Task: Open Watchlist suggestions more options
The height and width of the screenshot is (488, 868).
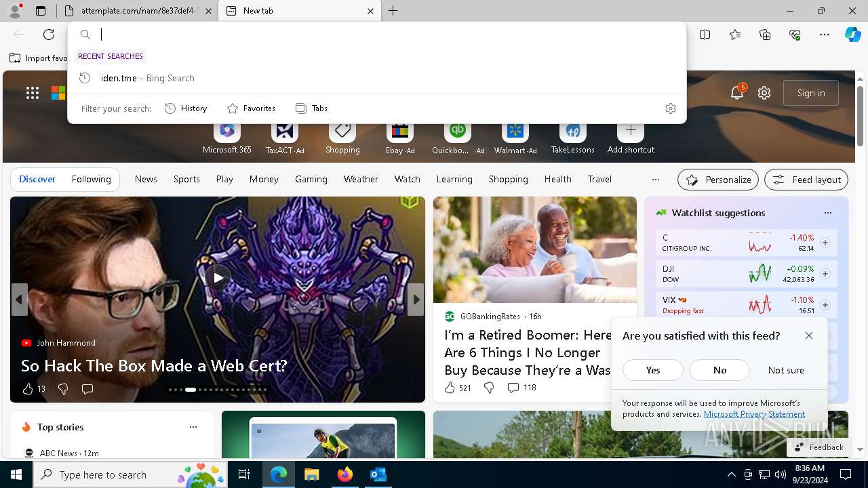Action: (828, 213)
